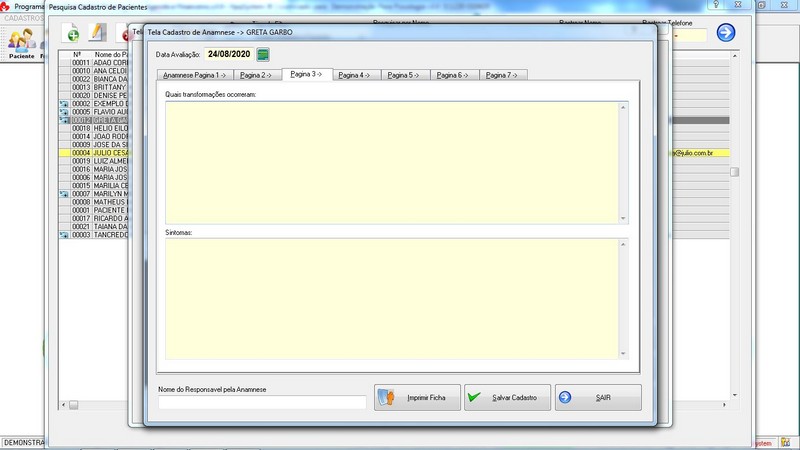Click the add new patient icon

72,34
